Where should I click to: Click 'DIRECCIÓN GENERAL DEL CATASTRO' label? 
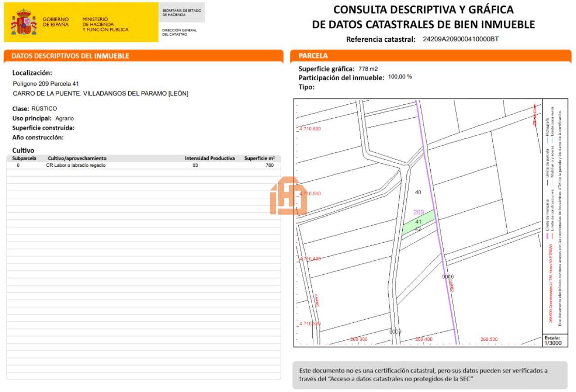point(180,32)
